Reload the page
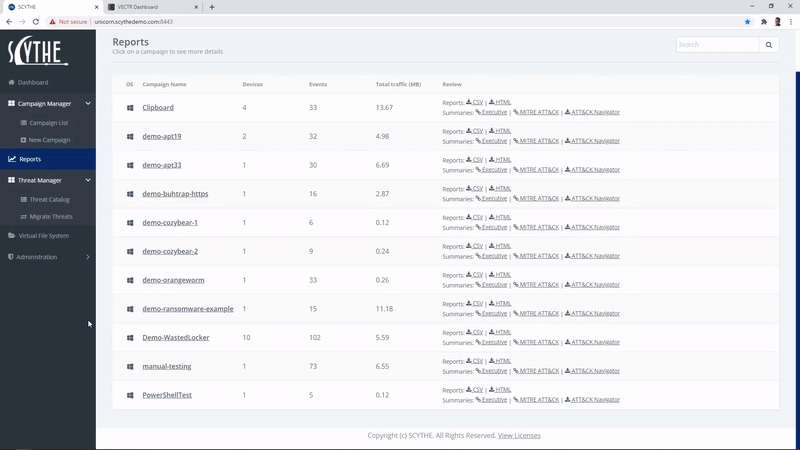800x450 pixels. pyautogui.click(x=36, y=22)
